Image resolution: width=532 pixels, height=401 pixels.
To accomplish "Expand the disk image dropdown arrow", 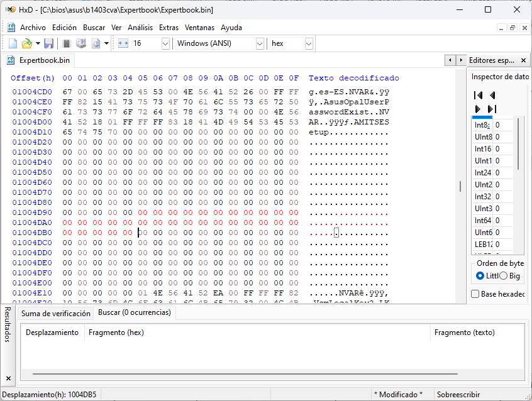I will pos(106,43).
